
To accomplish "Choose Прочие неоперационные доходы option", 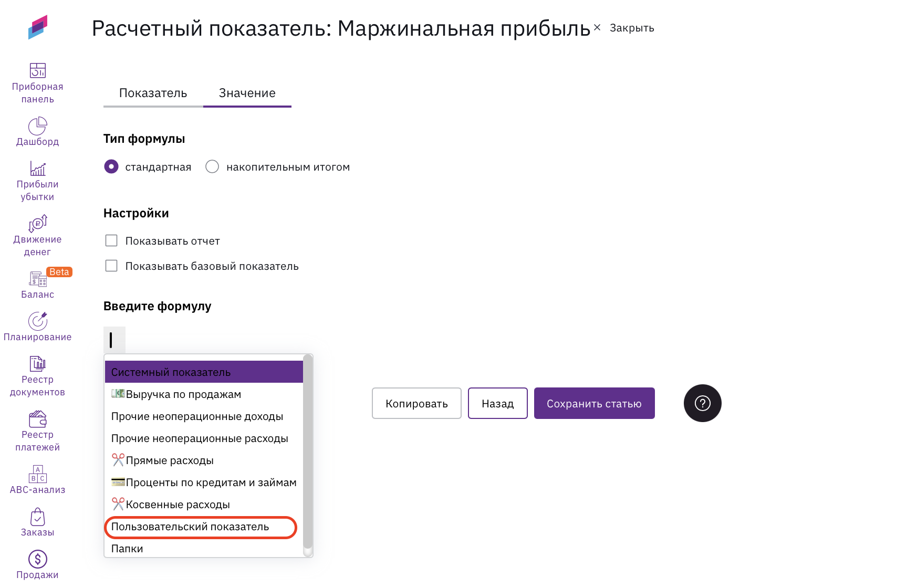I will coord(204,416).
